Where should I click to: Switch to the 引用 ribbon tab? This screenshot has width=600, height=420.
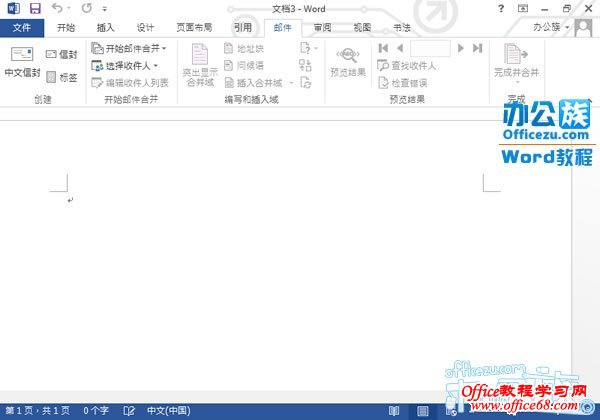[243, 28]
